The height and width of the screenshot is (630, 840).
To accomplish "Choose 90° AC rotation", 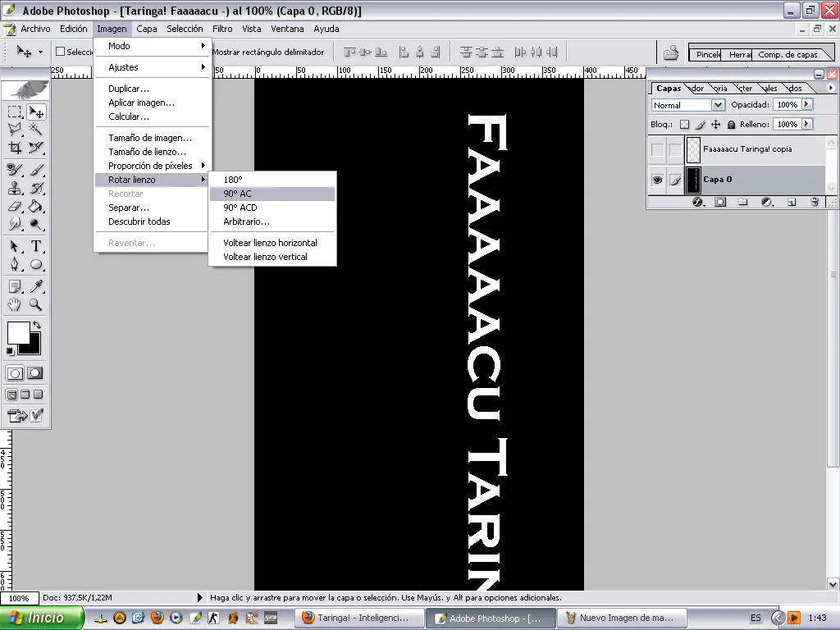I will (272, 194).
